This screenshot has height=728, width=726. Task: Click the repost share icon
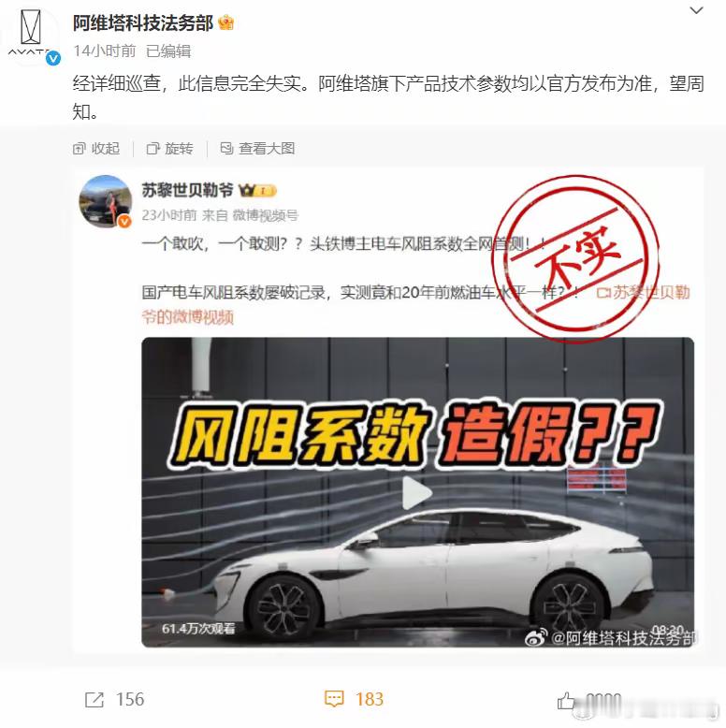coord(94,700)
